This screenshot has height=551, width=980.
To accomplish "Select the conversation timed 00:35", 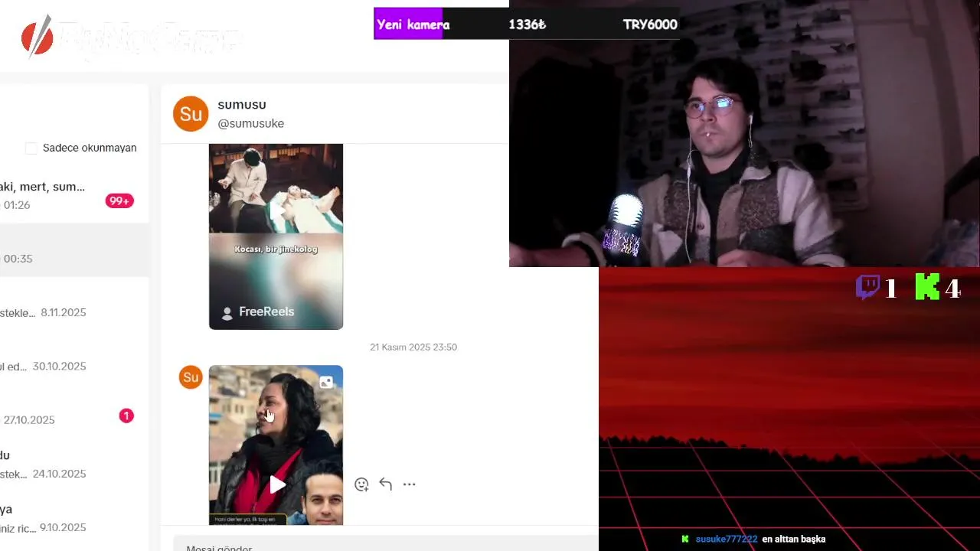I will pos(74,250).
